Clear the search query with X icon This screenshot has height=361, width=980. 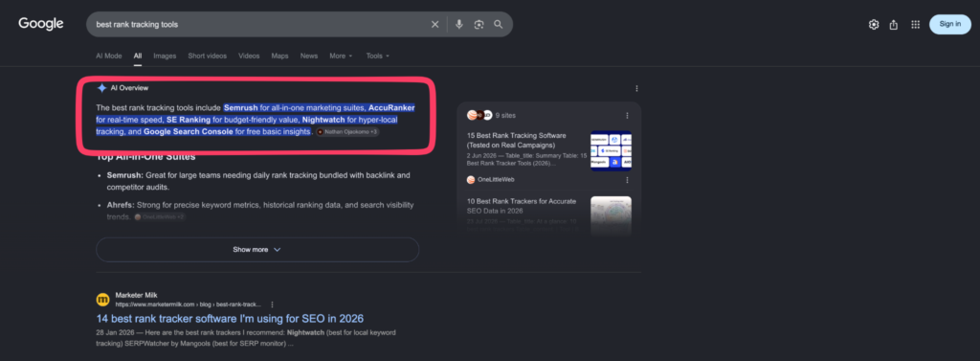tap(435, 24)
